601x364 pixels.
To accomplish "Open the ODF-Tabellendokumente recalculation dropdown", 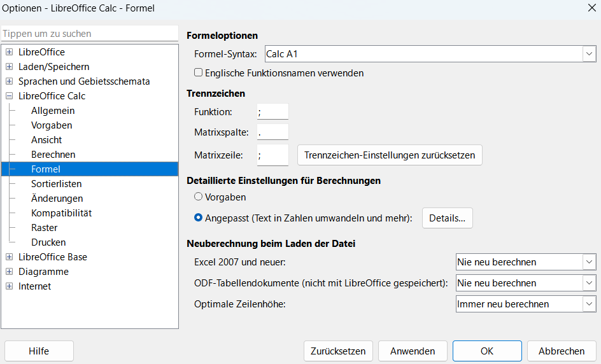I will (x=526, y=283).
